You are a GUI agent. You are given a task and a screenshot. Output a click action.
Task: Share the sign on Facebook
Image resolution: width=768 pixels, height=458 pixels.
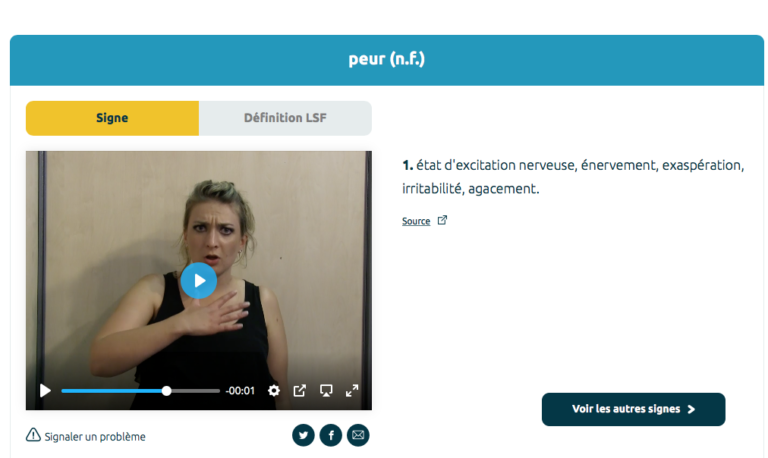pyautogui.click(x=331, y=435)
